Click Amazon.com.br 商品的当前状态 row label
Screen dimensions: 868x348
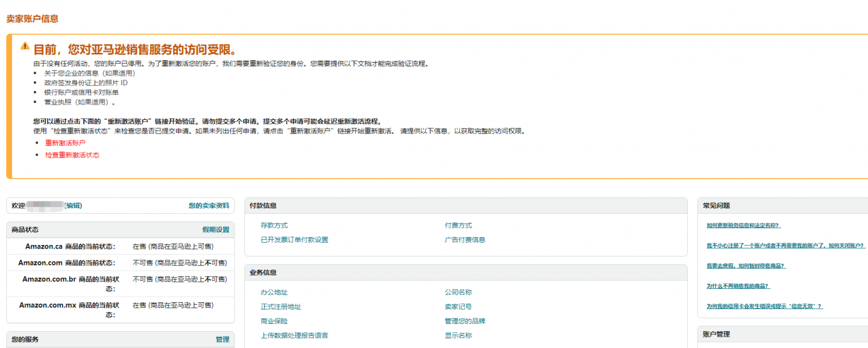click(71, 284)
